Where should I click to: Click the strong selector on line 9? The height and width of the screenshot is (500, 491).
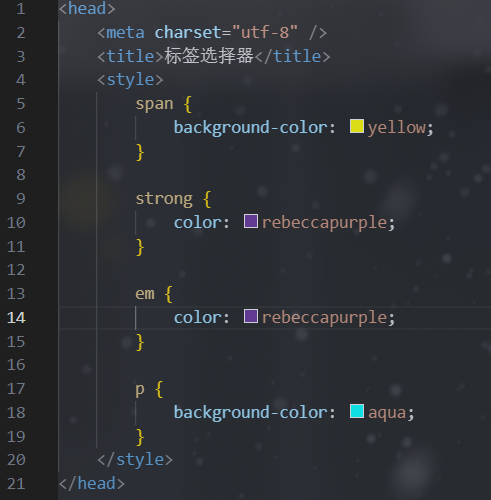[x=164, y=199]
